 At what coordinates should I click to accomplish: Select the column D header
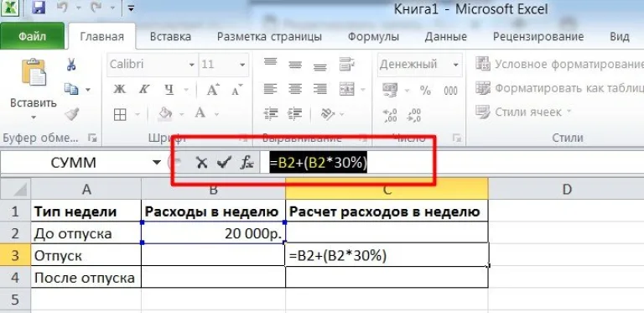coord(566,190)
